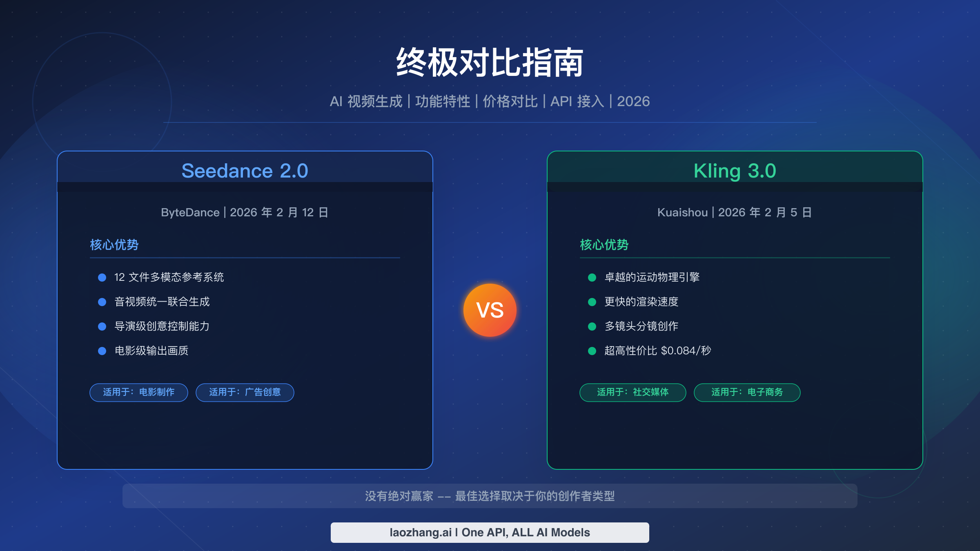The image size is (980, 551).
Task: Toggle the 适用于：电影制作 badge
Action: (138, 393)
